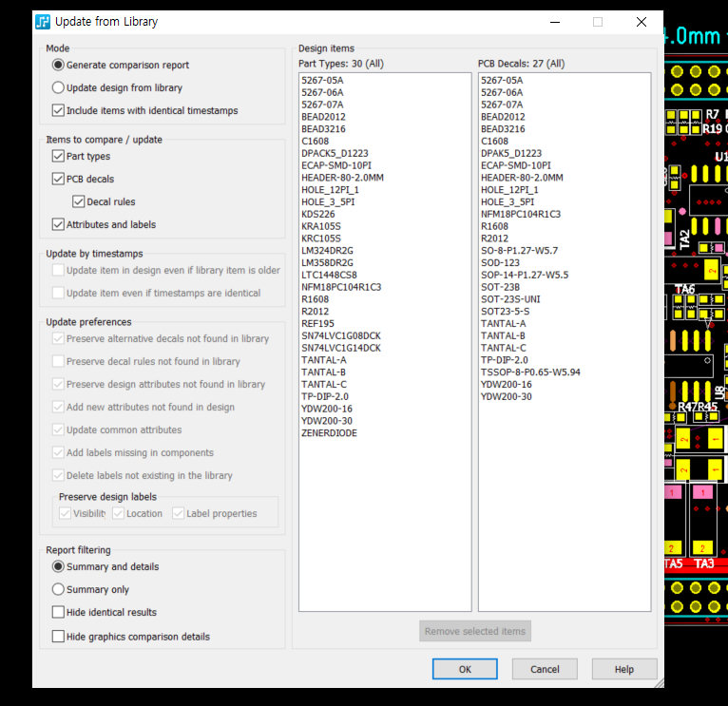Select LM324DR2G in Part Types list

click(327, 251)
